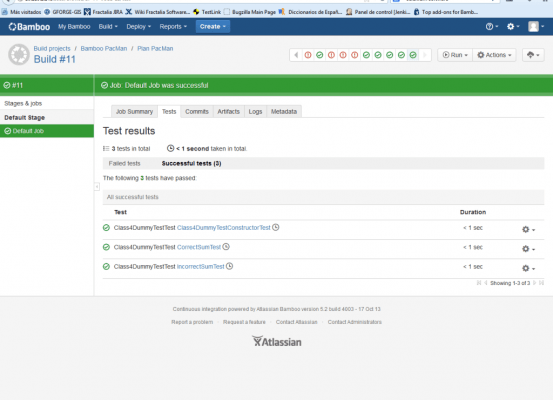Viewport: 553px width, 400px height.
Task: Collapse the sidebar panel handle
Action: pyautogui.click(x=97, y=186)
